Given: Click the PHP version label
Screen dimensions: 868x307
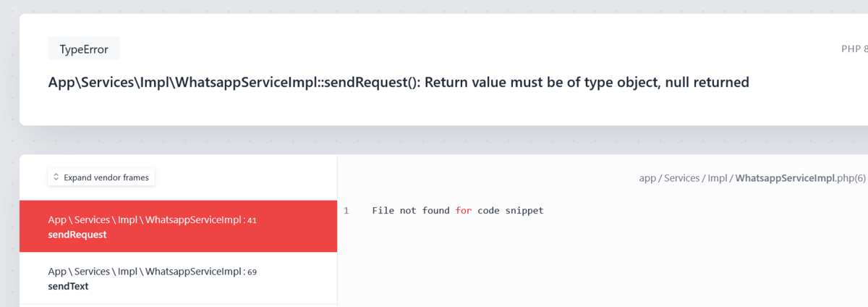Looking at the screenshot, I should pyautogui.click(x=854, y=49).
